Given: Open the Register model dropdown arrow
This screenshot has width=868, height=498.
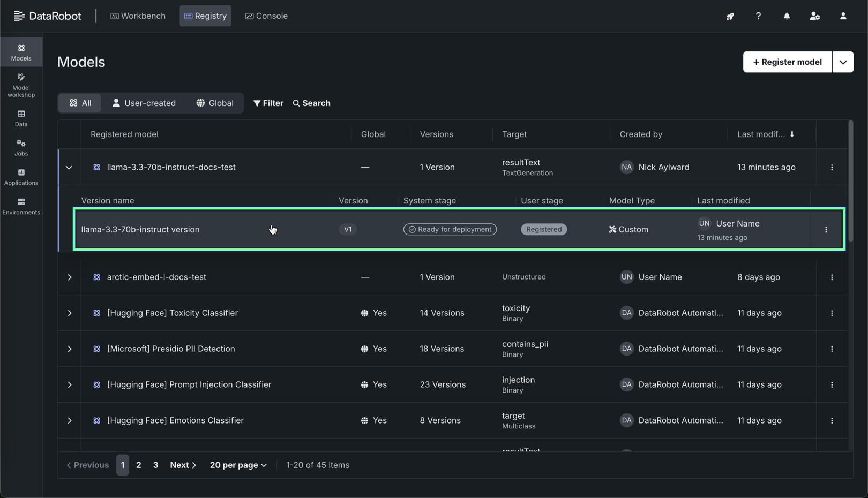Looking at the screenshot, I should click(x=842, y=62).
